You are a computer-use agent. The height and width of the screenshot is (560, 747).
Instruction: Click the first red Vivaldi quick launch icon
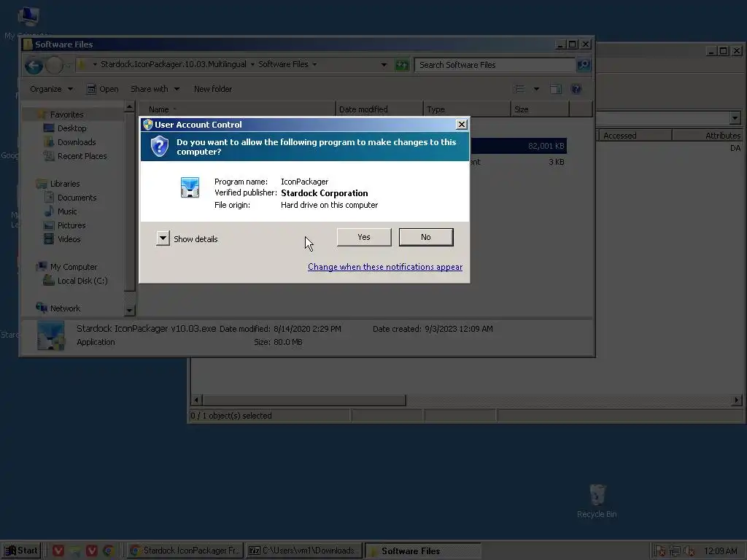click(58, 551)
